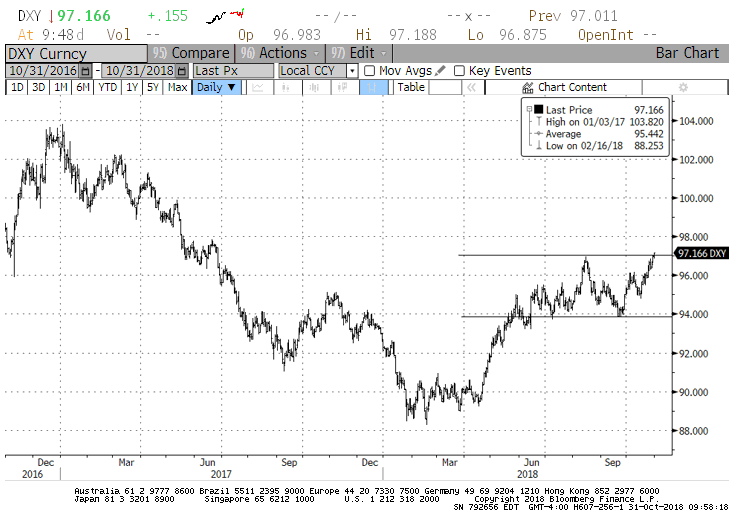This screenshot has width=736, height=530.
Task: Click the High on 01/03/17 legend row
Action: point(599,122)
